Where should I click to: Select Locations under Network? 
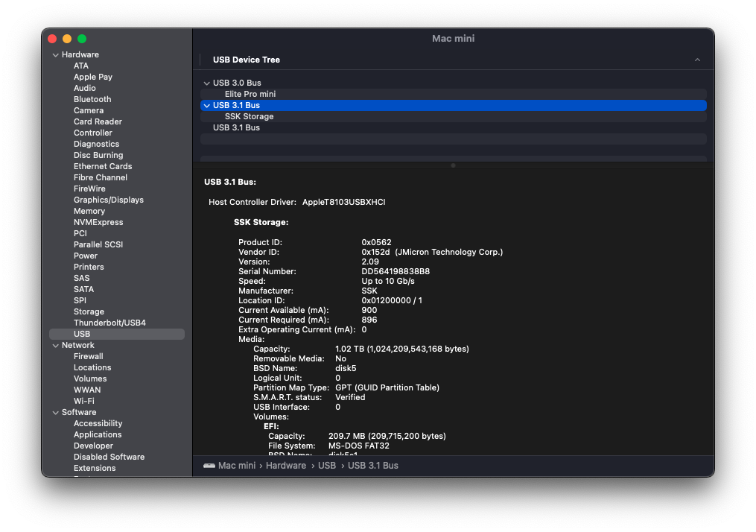[x=92, y=367]
